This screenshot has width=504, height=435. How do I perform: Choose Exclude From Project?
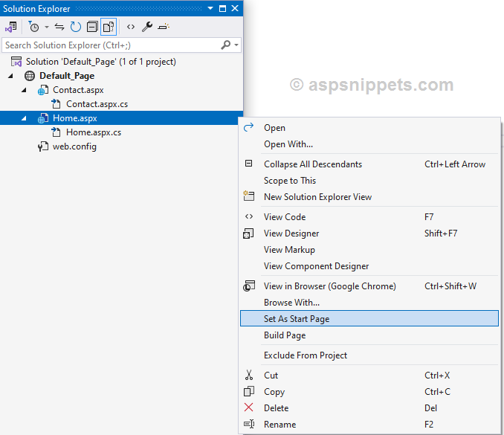(369, 355)
